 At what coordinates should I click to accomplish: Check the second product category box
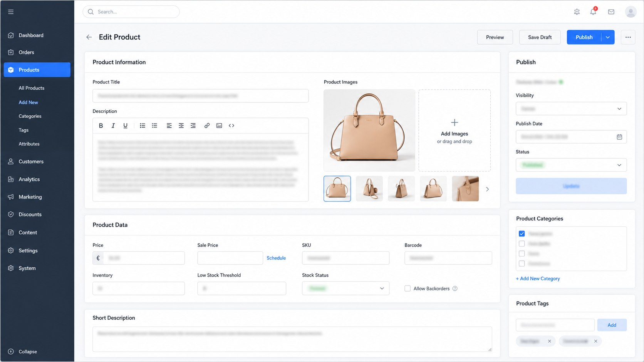click(522, 244)
